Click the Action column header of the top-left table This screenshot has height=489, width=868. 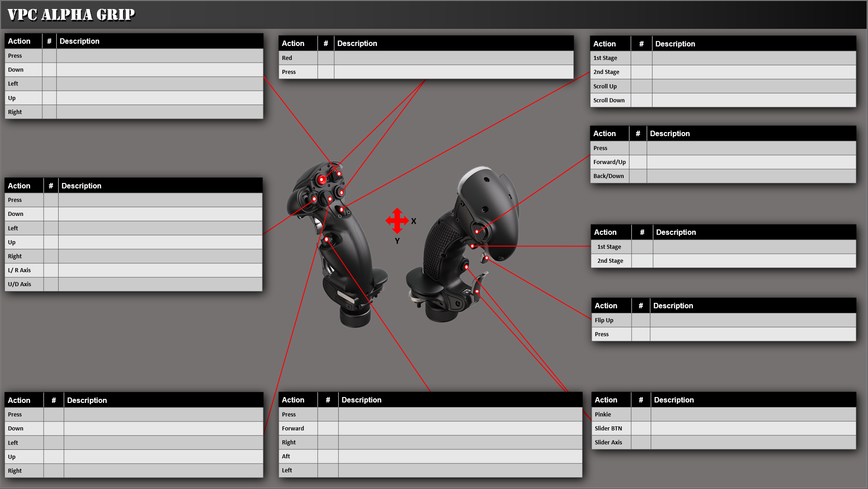[19, 41]
